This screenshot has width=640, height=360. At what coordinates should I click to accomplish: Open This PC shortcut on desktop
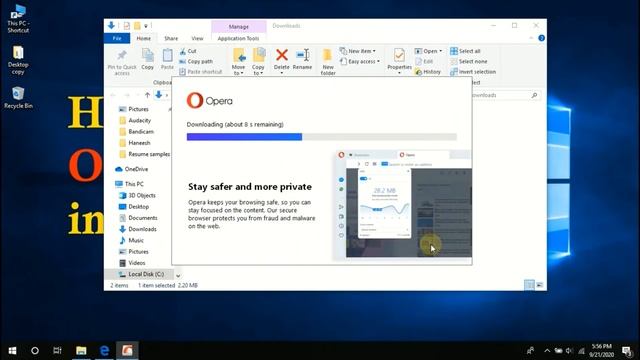(x=18, y=19)
